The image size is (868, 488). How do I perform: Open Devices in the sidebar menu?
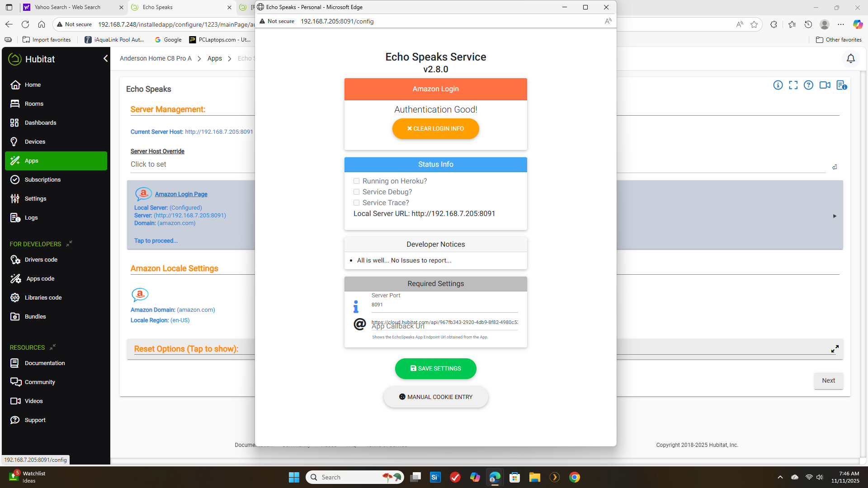tap(35, 142)
